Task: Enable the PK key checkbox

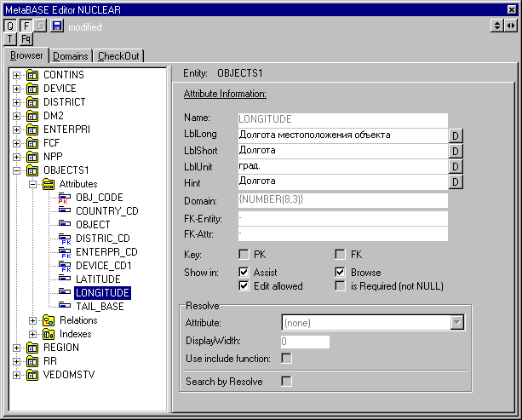Action: click(245, 255)
